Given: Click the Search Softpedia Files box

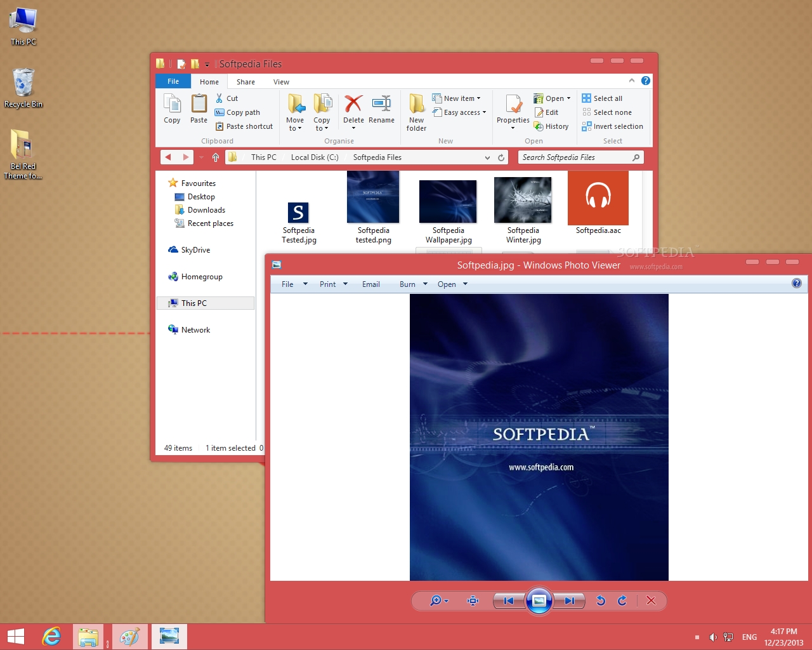Looking at the screenshot, I should coord(580,157).
